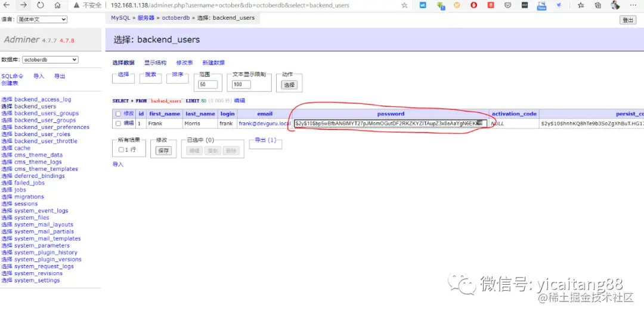Open the 新建数据 tab
Viewport: 644px width, 314px height.
click(x=213, y=63)
